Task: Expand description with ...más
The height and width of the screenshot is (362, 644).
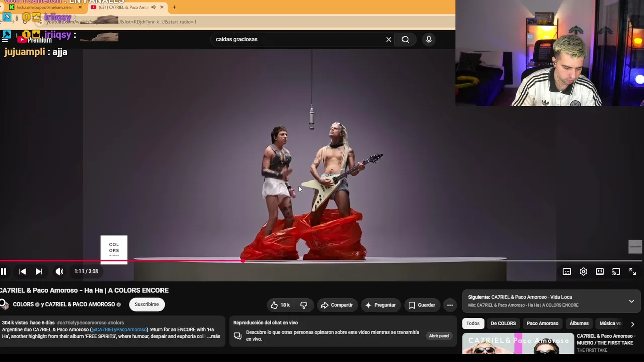Action: coord(213,336)
